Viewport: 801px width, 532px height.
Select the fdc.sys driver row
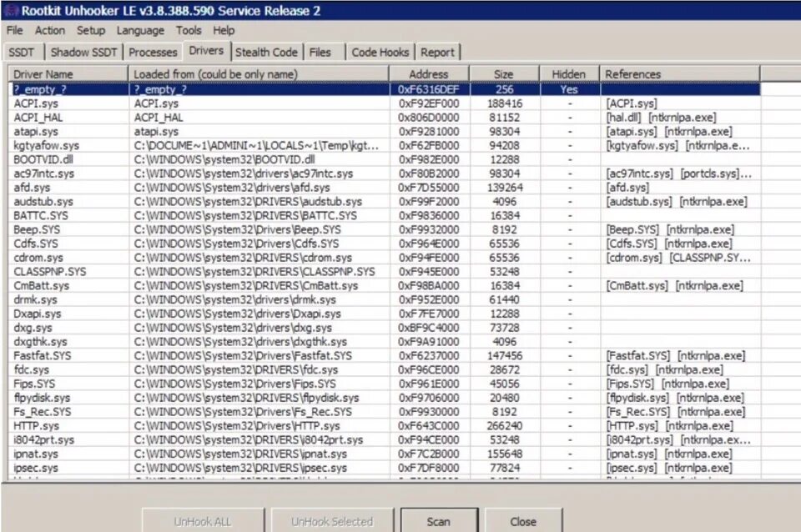point(385,369)
